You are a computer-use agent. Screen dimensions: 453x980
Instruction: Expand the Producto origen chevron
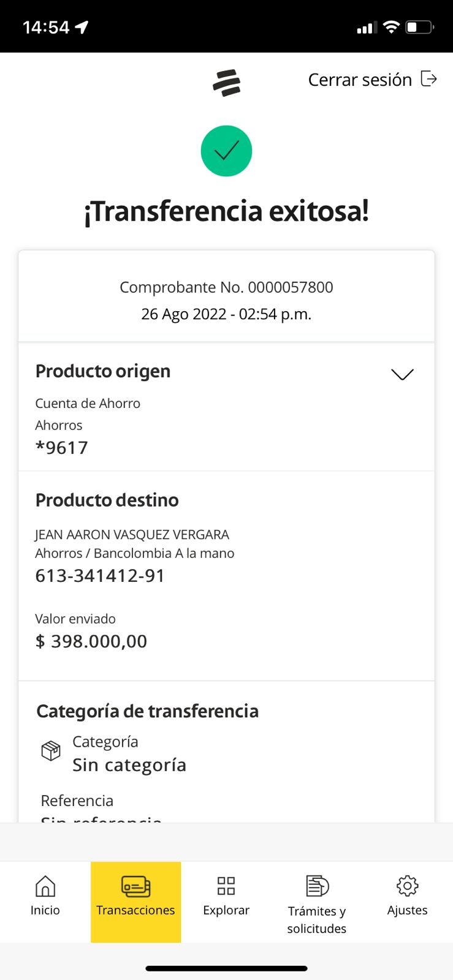coord(402,374)
